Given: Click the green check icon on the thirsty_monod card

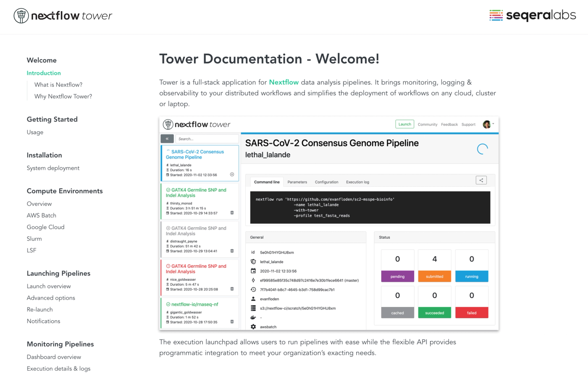Looking at the screenshot, I should tap(168, 190).
